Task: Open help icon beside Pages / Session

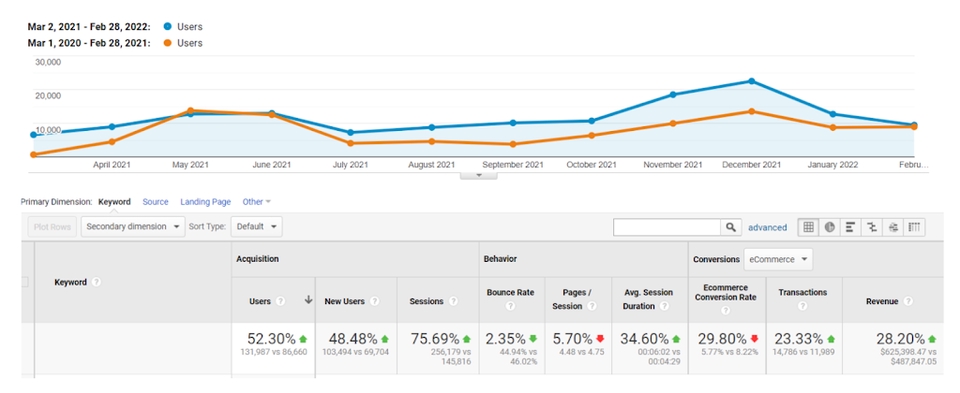Action: [591, 306]
